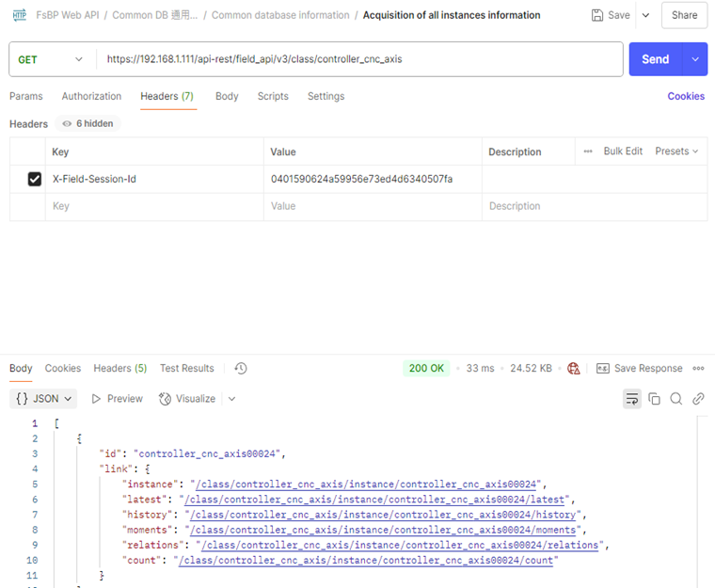Open the FsBP Web API breadcrumb
715x588 pixels.
point(68,15)
